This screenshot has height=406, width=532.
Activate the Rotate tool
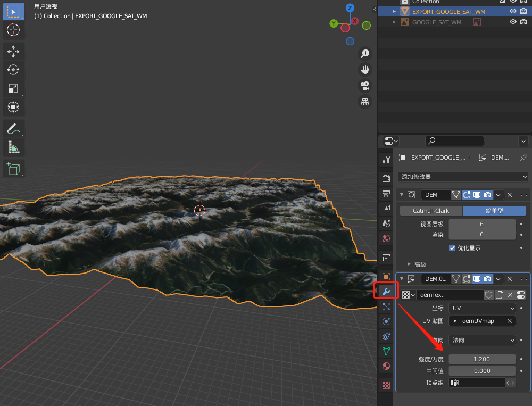click(x=13, y=70)
